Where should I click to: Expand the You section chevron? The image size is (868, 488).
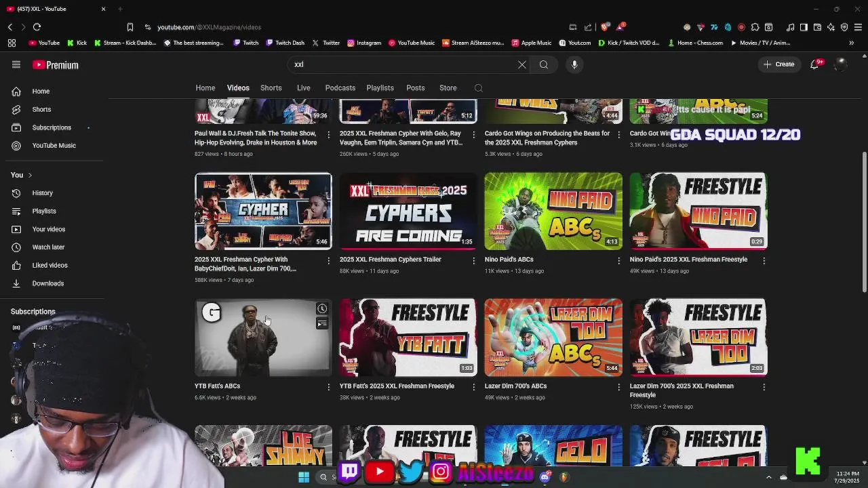point(30,176)
